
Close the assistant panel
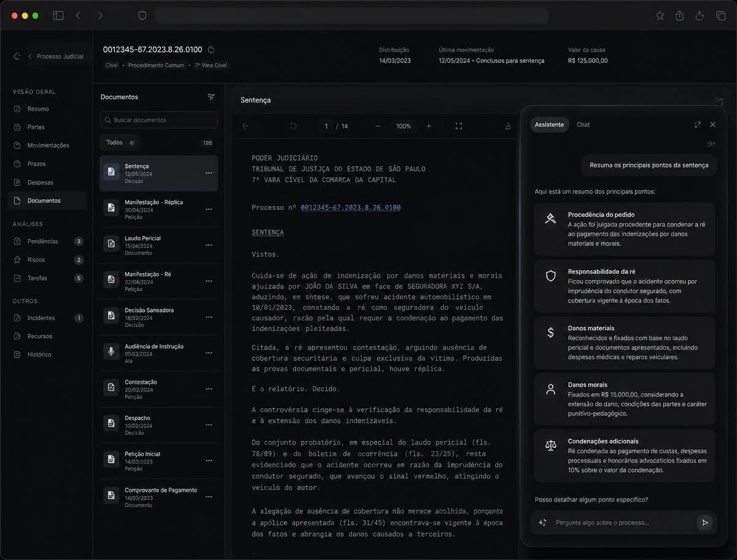[x=712, y=125]
